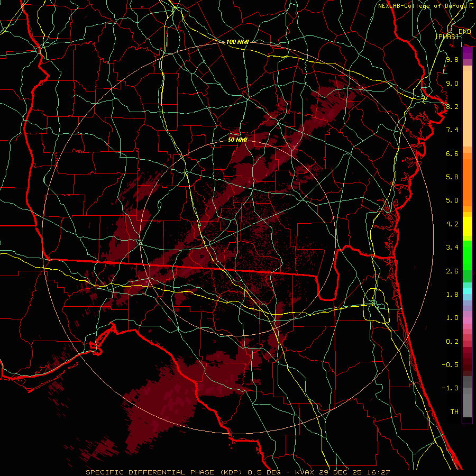
Task: Select the yellow segment of the color bar
Action: (x=467, y=226)
